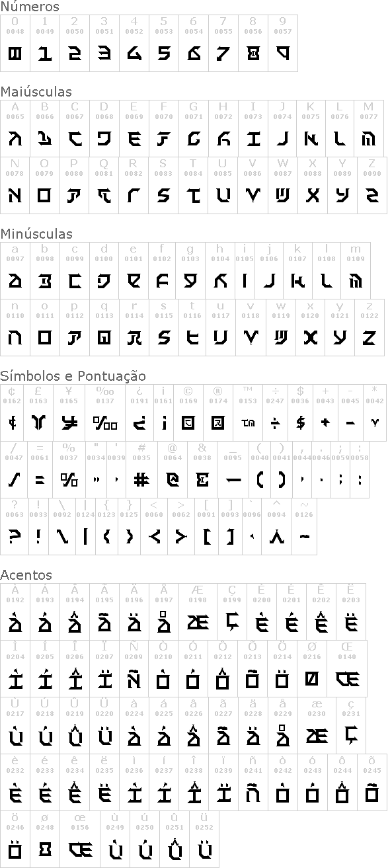390x868 pixels.
Task: Select the per mille glyph cell 0137
Action: coord(106,413)
